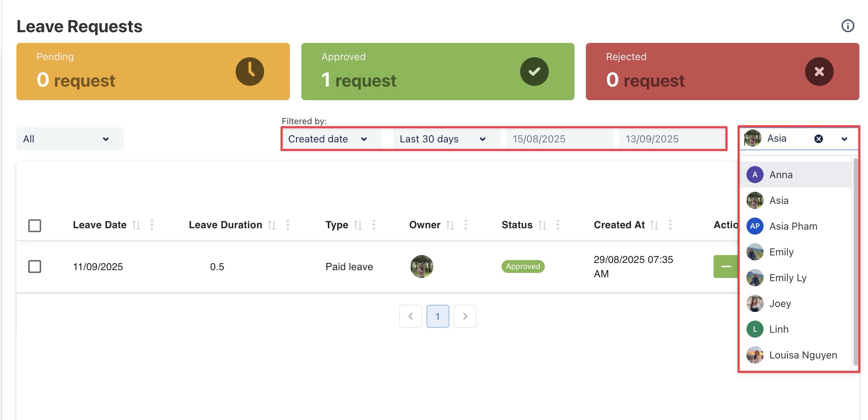Click the info icon near the page title
This screenshot has height=420, width=868.
(x=848, y=26)
